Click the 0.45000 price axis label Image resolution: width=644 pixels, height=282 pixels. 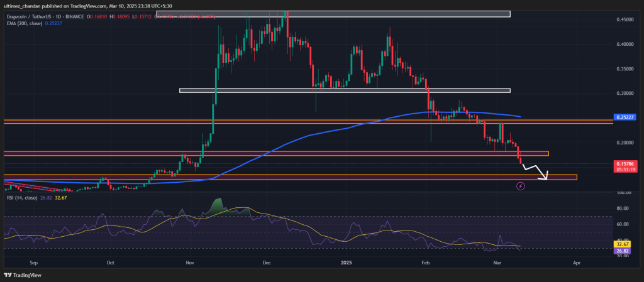pos(625,19)
